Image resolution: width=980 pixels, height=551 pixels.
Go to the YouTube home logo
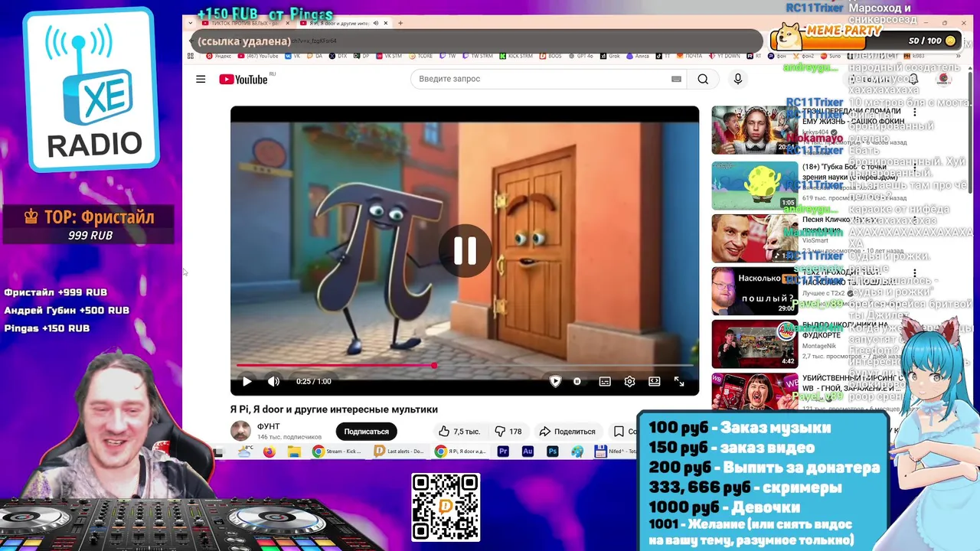[x=243, y=80]
